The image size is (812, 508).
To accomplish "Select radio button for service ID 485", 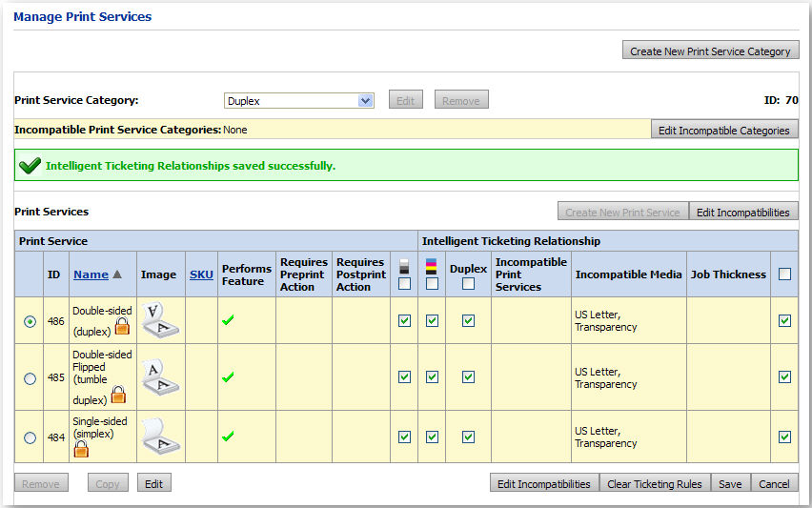I will coord(30,378).
